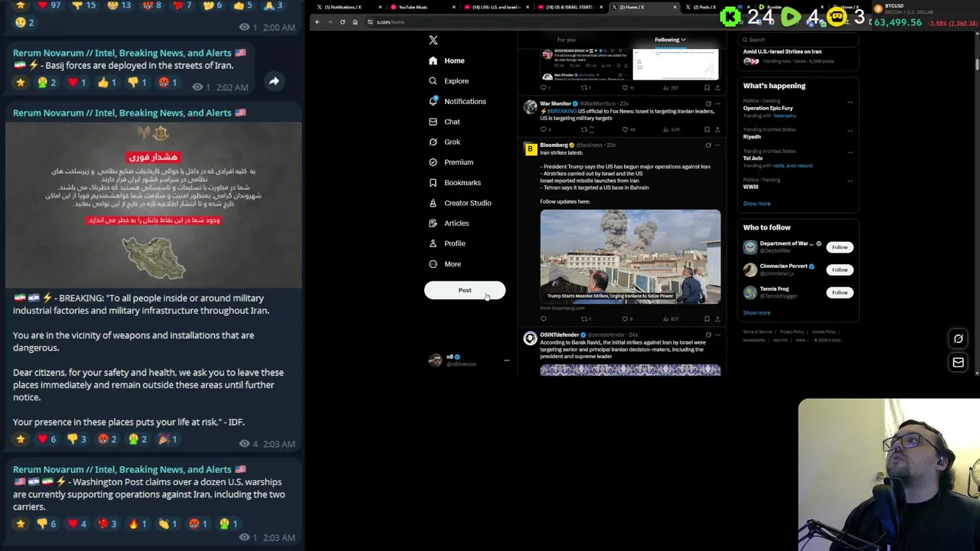The height and width of the screenshot is (551, 980).
Task: Open floating Grok button at panel corner
Action: click(958, 338)
